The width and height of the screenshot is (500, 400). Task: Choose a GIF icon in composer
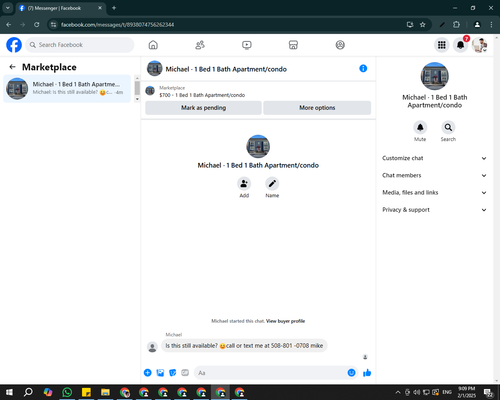tap(185, 373)
